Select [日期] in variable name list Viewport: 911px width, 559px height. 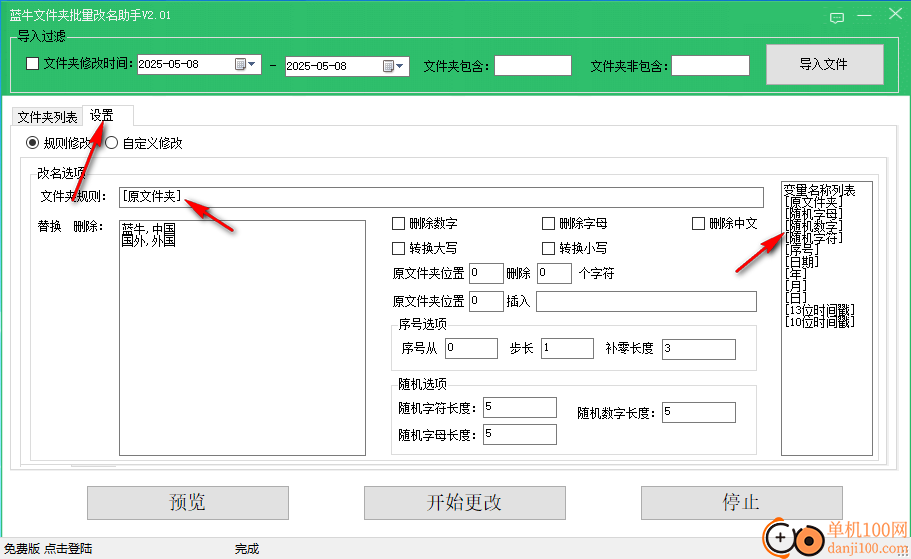(802, 261)
